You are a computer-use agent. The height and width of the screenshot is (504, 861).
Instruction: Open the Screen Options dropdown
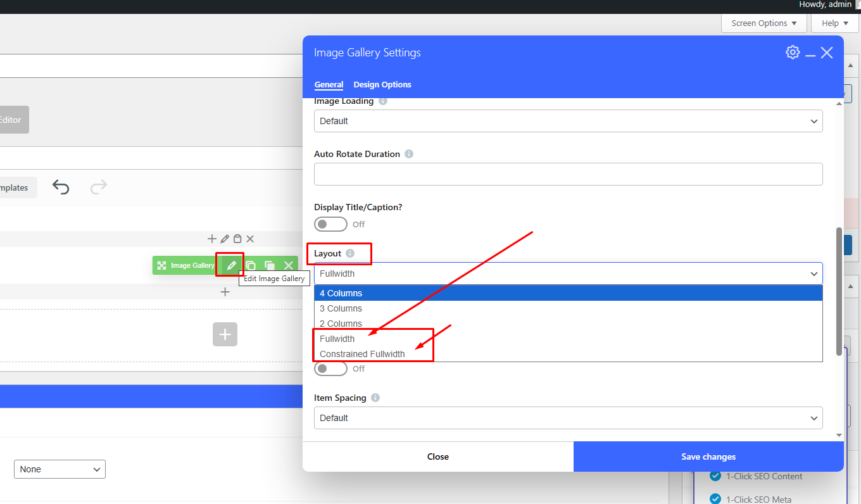tap(764, 23)
